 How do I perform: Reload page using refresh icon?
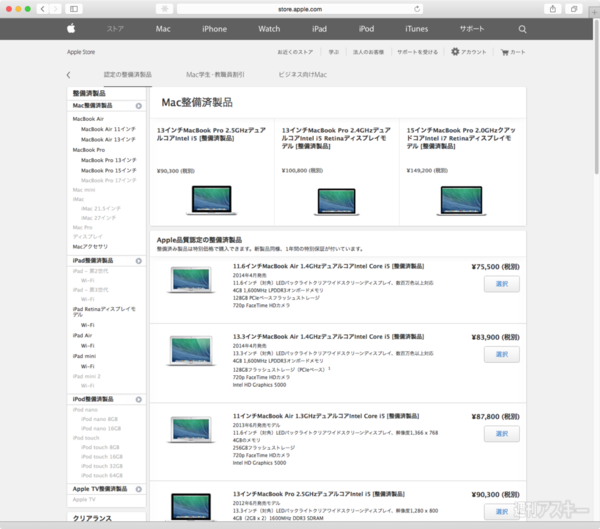pyautogui.click(x=417, y=9)
